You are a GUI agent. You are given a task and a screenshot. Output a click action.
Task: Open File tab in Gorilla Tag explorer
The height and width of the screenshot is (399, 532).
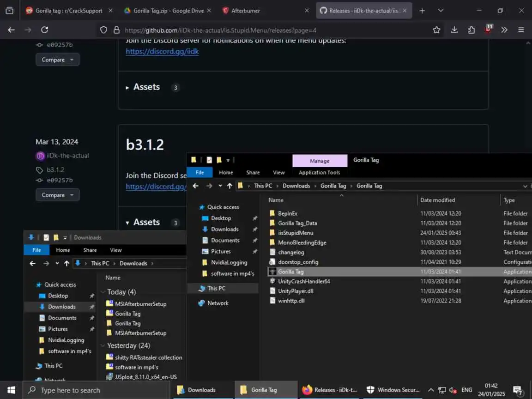(199, 172)
